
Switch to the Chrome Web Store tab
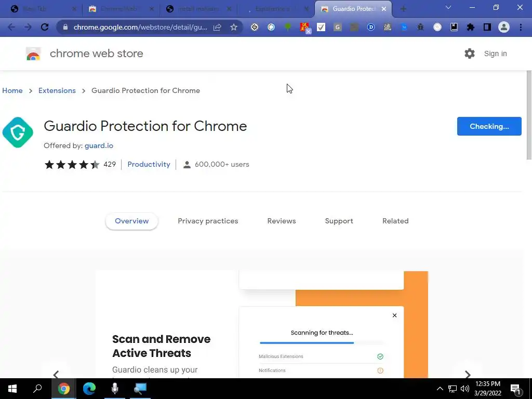(x=121, y=9)
